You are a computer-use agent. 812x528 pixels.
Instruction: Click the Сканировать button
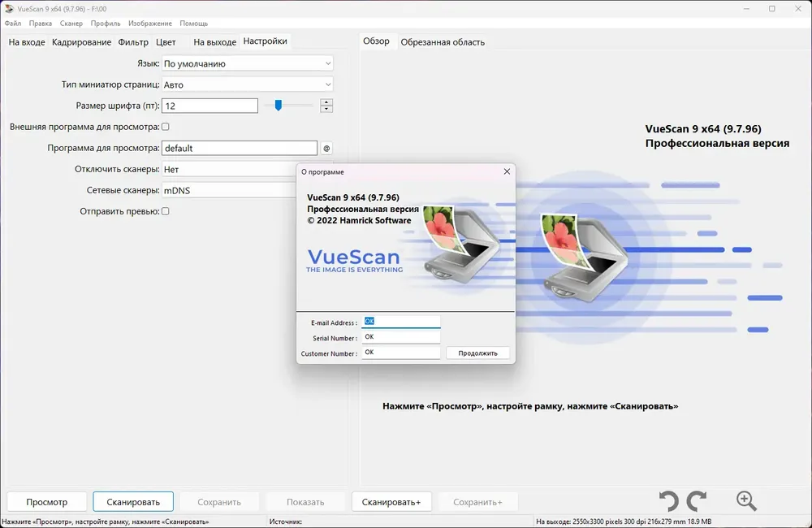pos(133,501)
